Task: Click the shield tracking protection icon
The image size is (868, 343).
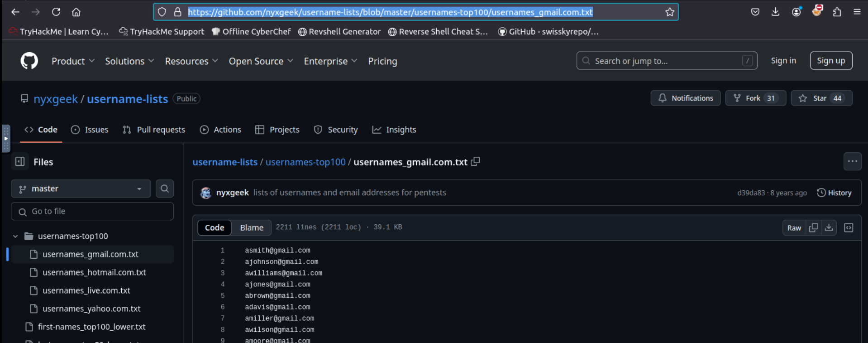Action: 162,12
